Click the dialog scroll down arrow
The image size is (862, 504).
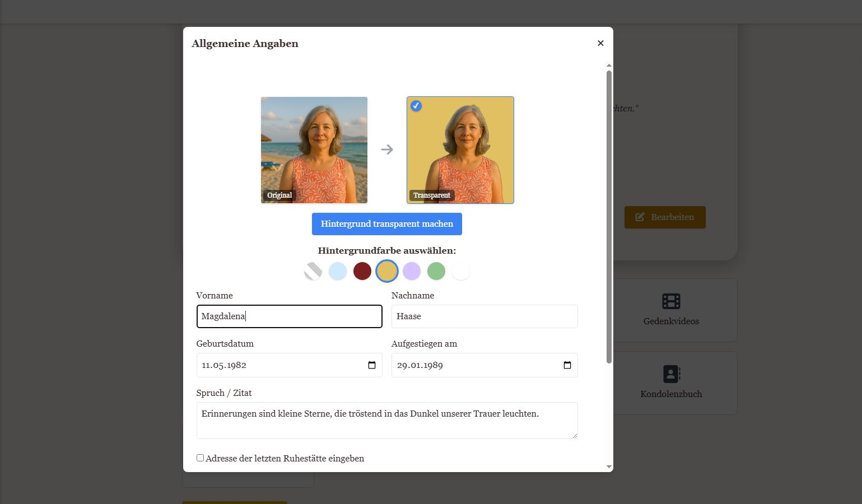[x=609, y=466]
